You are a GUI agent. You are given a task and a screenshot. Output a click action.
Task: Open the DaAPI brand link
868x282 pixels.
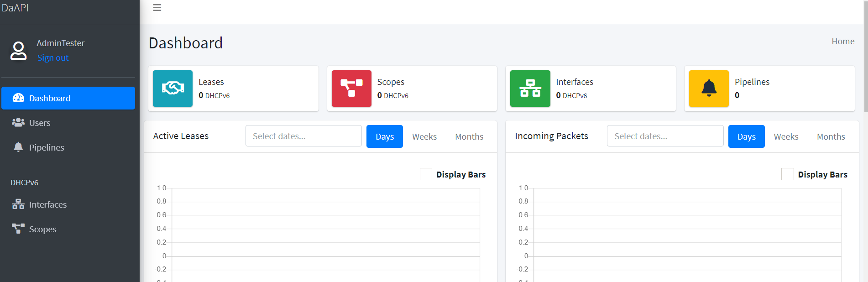point(15,8)
